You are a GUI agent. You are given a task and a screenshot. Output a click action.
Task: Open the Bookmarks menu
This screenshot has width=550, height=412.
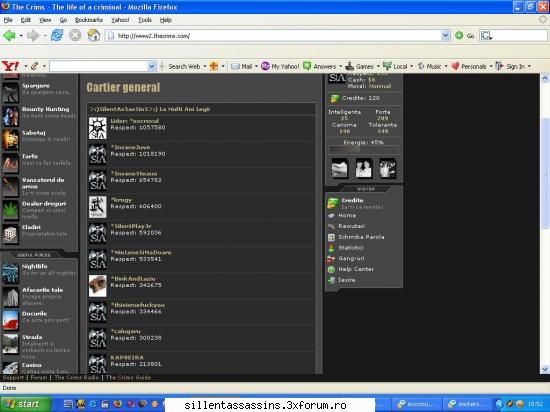89,20
